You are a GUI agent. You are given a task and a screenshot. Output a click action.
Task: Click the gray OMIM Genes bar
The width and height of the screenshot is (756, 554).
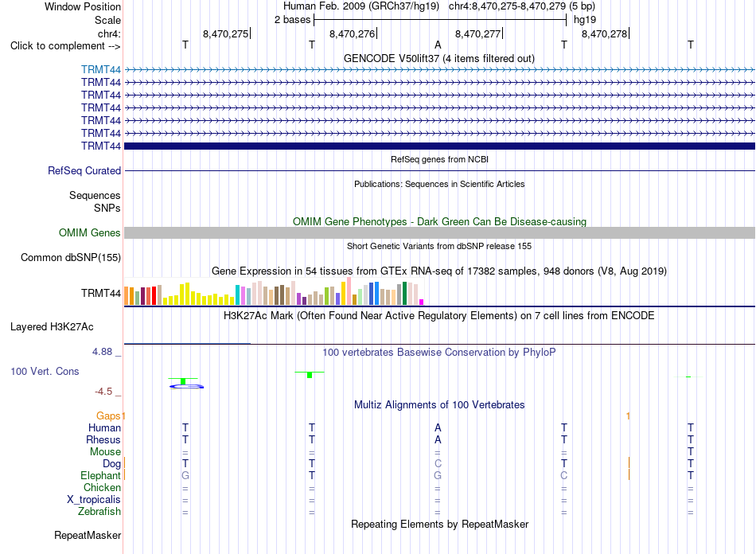(x=439, y=233)
